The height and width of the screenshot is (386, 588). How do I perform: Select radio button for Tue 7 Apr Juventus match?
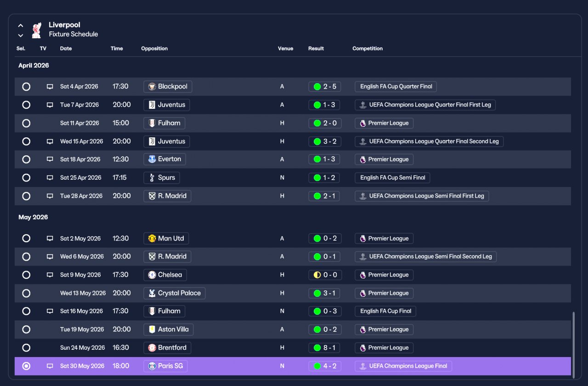click(x=26, y=105)
